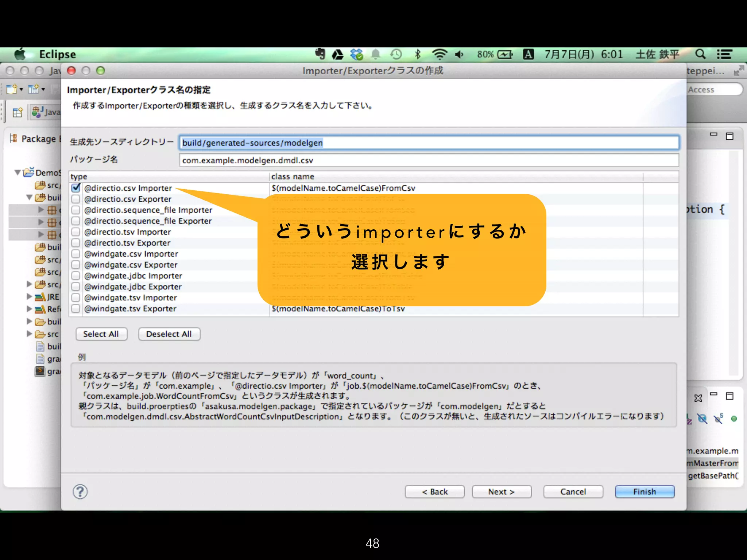Click the Bluetooth menu bar icon
The width and height of the screenshot is (747, 560).
tap(418, 54)
